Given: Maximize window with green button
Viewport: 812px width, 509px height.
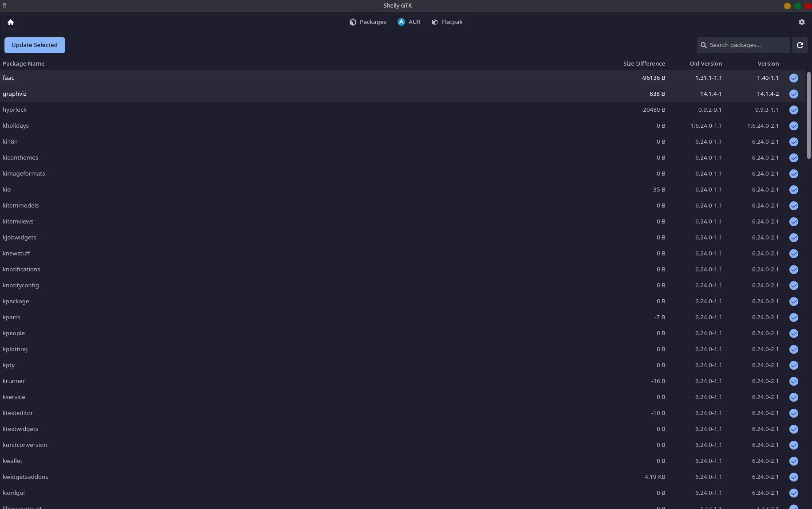Looking at the screenshot, I should [797, 6].
